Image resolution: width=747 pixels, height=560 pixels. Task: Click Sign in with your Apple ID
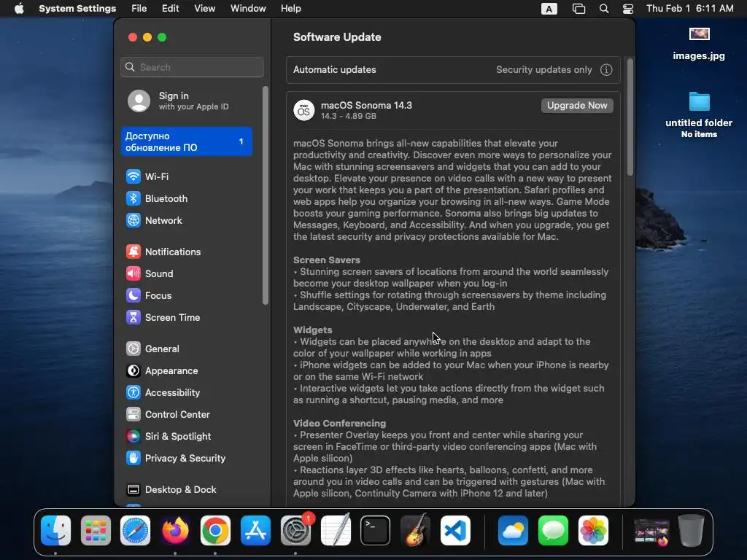tap(186, 101)
